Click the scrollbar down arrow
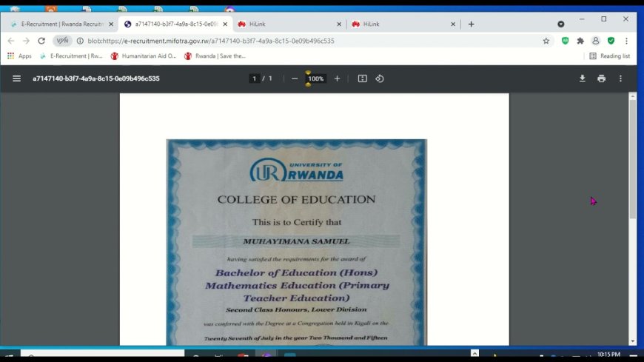Viewport: 644px width, 362px height. click(x=632, y=341)
